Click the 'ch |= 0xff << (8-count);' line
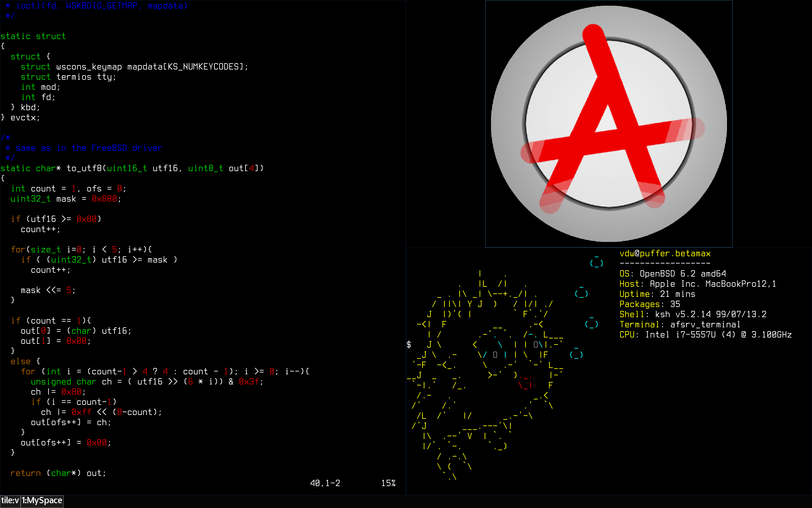The height and width of the screenshot is (508, 812). 101,412
